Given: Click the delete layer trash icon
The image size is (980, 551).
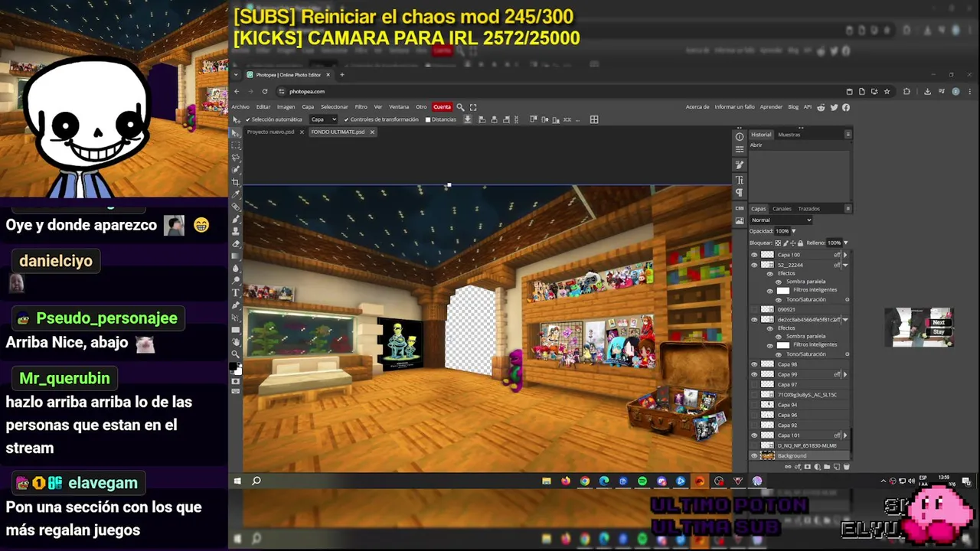Looking at the screenshot, I should pos(846,466).
